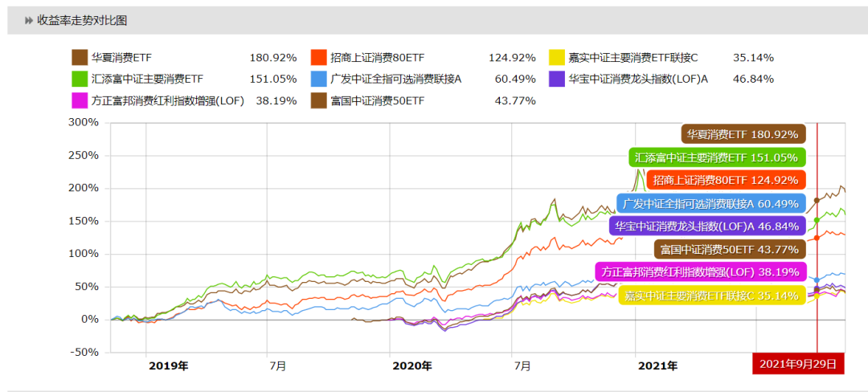Click the 300% y-axis label

[83, 123]
